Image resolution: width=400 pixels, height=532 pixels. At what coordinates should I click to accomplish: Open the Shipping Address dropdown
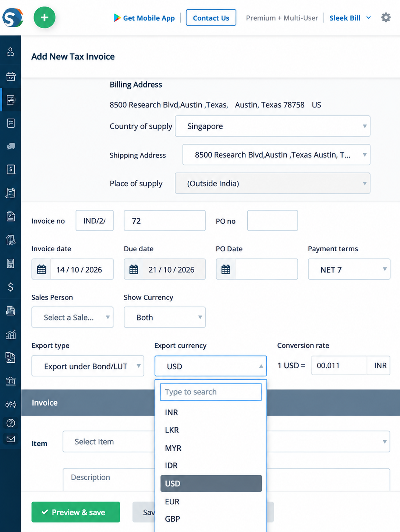[x=276, y=155]
